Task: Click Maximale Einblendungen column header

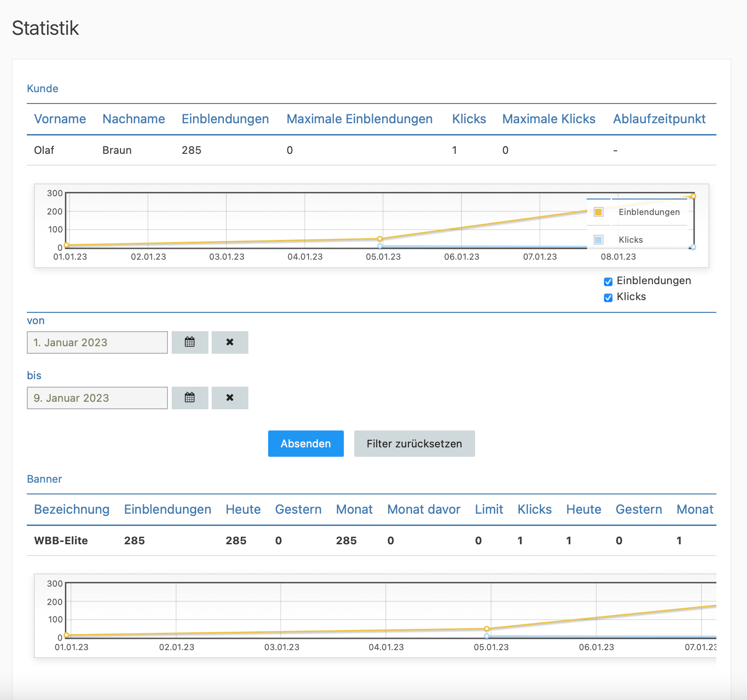Action: tap(359, 119)
